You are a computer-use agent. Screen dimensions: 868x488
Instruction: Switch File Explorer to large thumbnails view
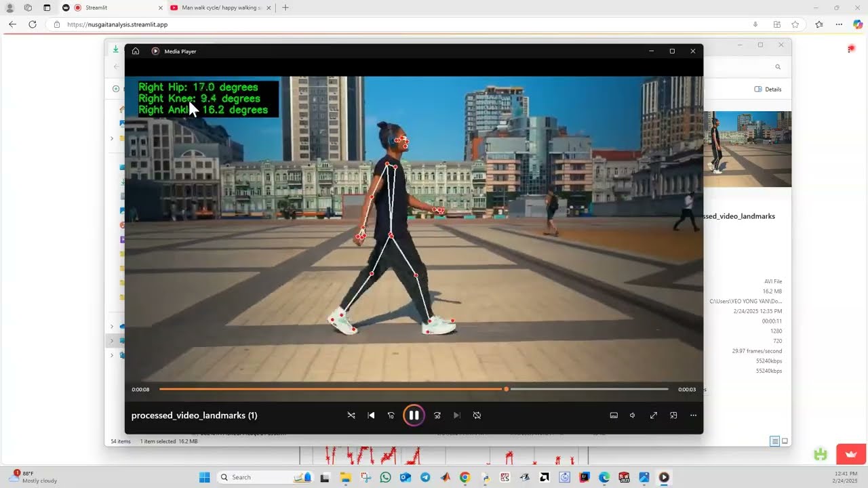(x=785, y=441)
